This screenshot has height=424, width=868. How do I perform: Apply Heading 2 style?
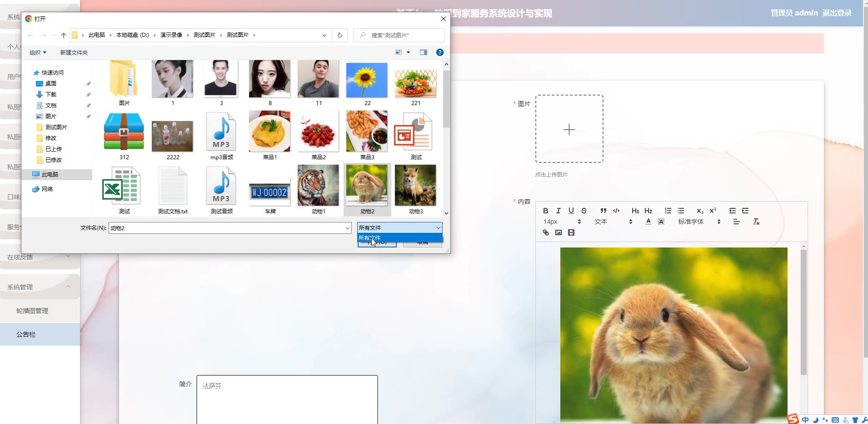click(648, 211)
